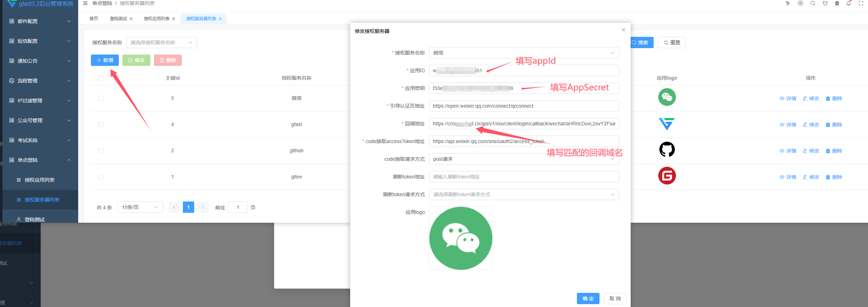
Task: Toggle the select-all header checkbox
Action: tap(101, 78)
